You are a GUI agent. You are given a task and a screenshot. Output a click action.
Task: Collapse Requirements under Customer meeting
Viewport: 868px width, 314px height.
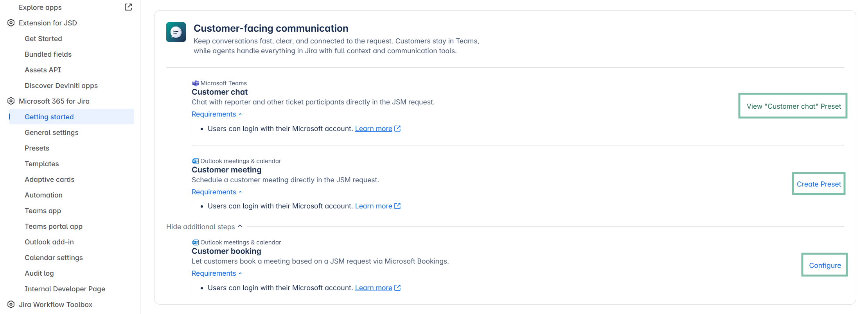click(x=217, y=192)
